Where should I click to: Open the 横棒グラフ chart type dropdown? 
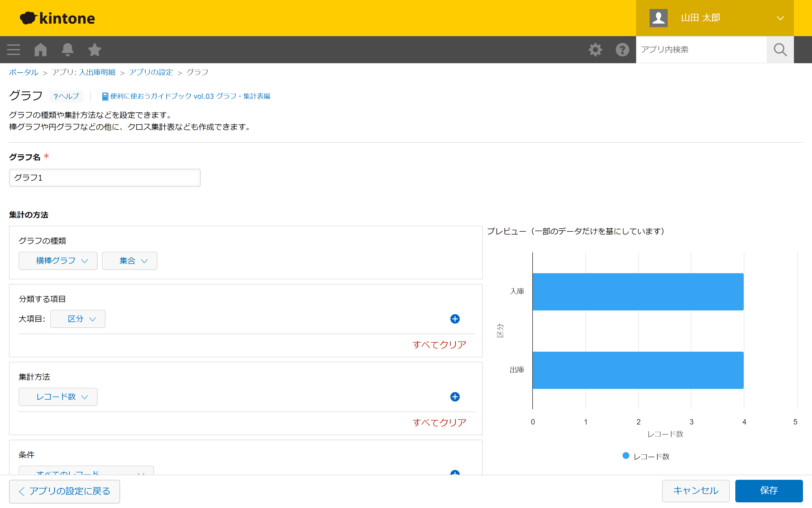pyautogui.click(x=58, y=261)
